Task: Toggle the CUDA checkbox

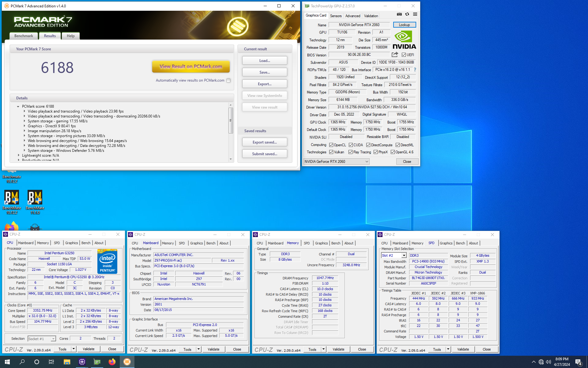Action: (351, 145)
